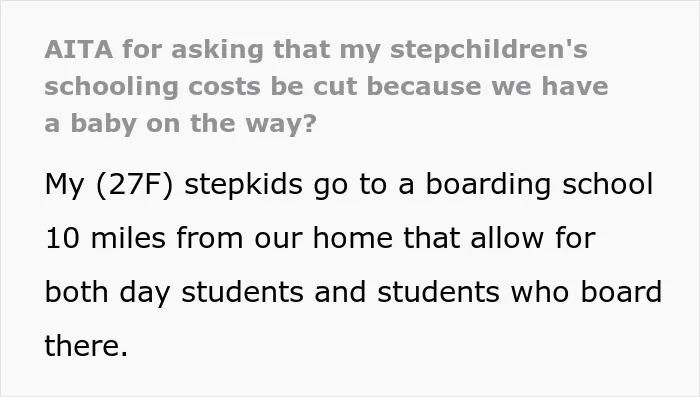Click 'both day students' in the paragraph

pyautogui.click(x=175, y=293)
